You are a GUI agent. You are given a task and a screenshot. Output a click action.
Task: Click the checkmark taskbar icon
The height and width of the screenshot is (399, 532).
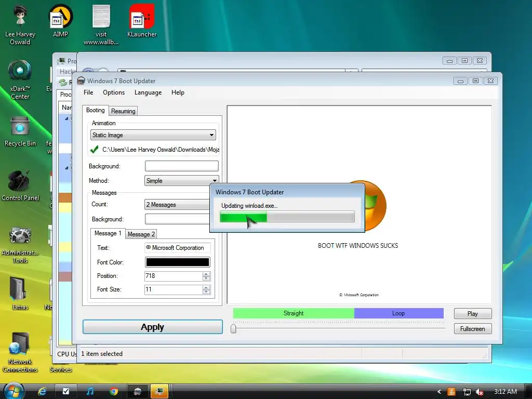click(66, 392)
